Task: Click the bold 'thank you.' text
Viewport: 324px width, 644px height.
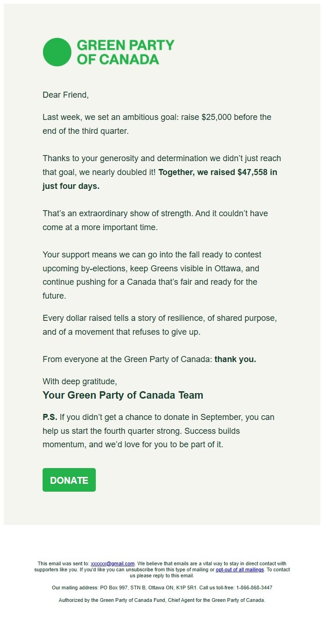Action: [235, 359]
